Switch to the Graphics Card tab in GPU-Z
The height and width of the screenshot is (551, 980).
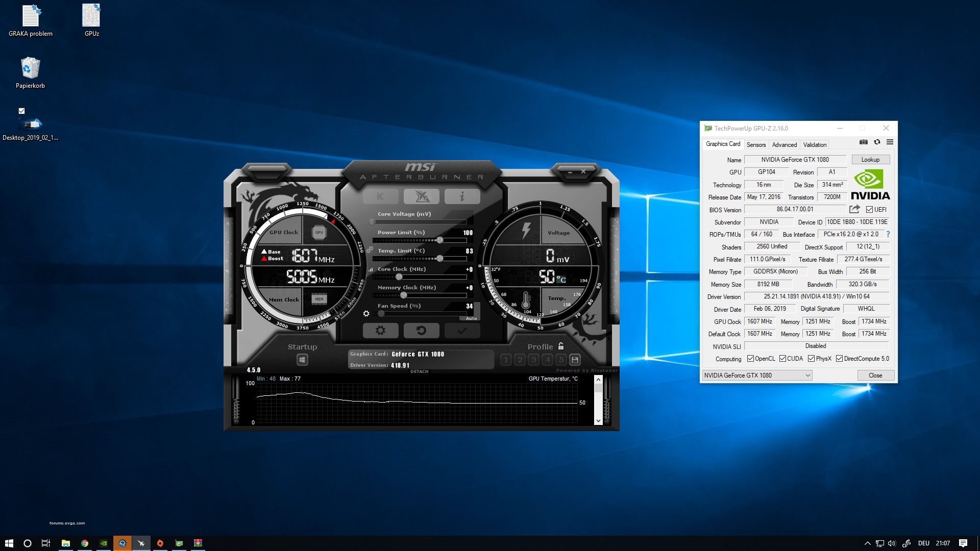(723, 144)
